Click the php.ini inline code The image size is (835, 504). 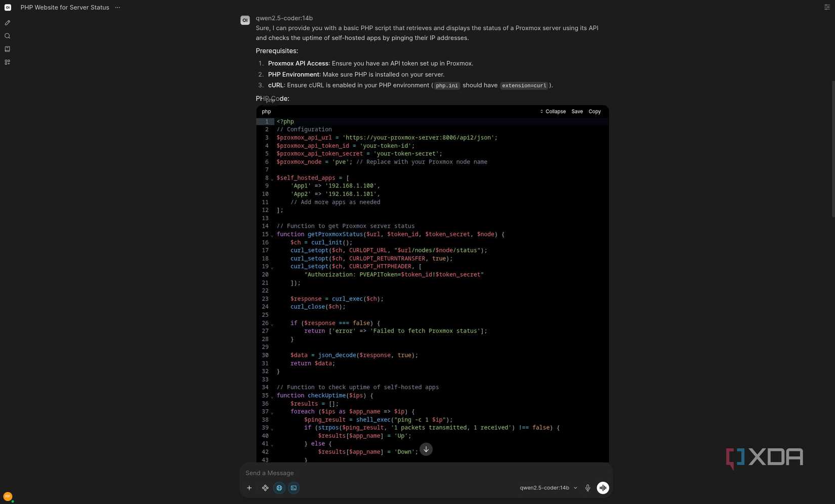[447, 86]
